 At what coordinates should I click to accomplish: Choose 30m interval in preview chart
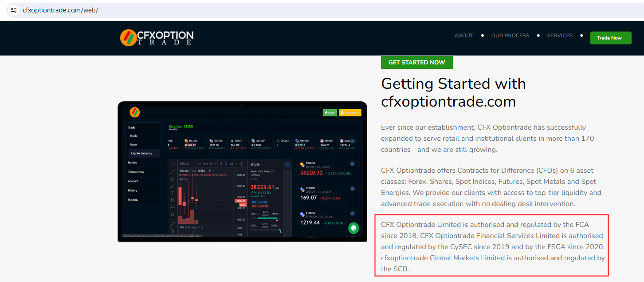pyautogui.click(x=205, y=163)
